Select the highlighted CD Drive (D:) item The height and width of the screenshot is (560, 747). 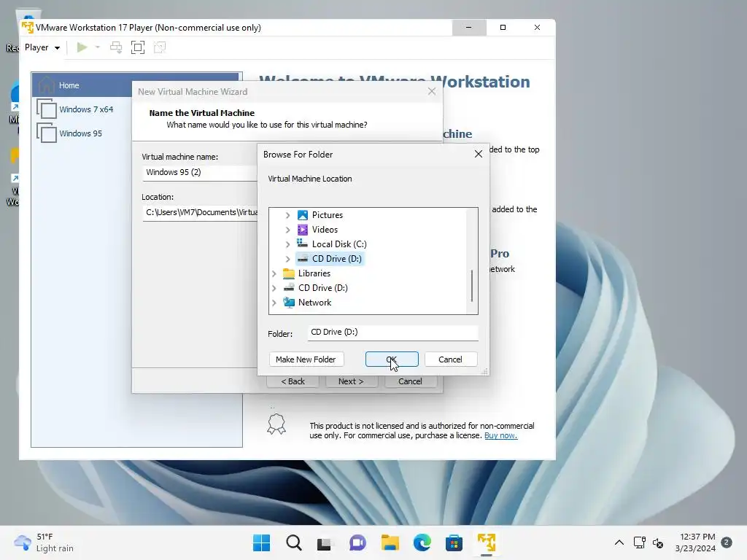330,259
